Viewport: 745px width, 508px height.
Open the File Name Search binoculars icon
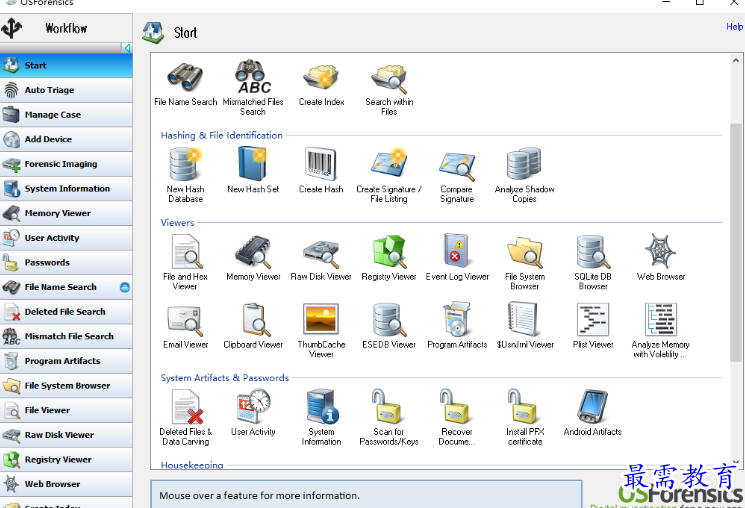click(x=185, y=77)
